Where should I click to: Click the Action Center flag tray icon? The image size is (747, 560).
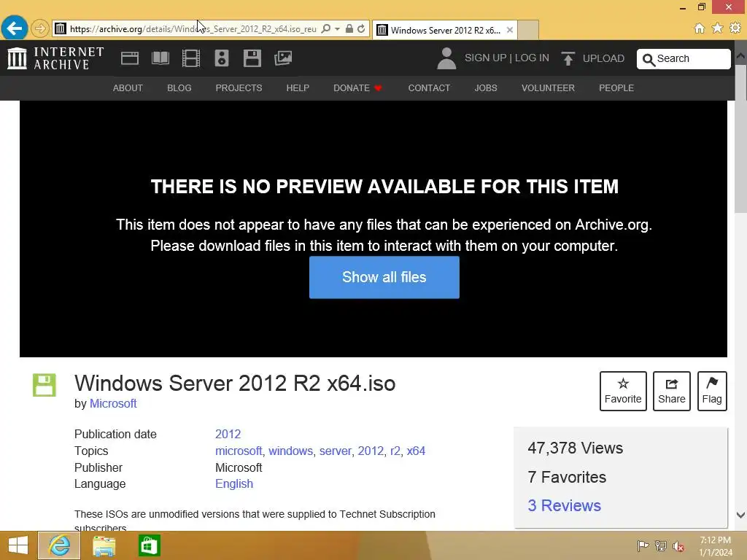click(643, 545)
